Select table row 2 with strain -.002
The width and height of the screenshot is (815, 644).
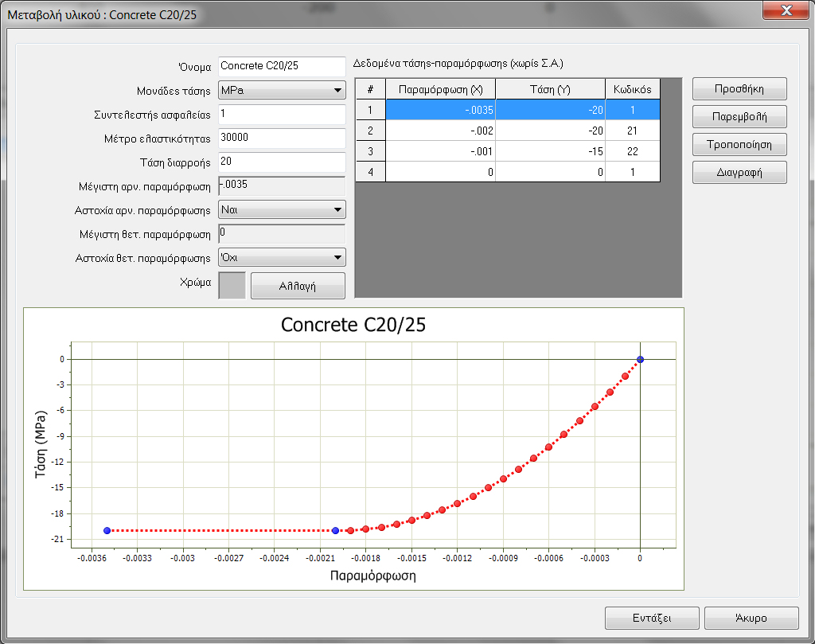pyautogui.click(x=440, y=131)
